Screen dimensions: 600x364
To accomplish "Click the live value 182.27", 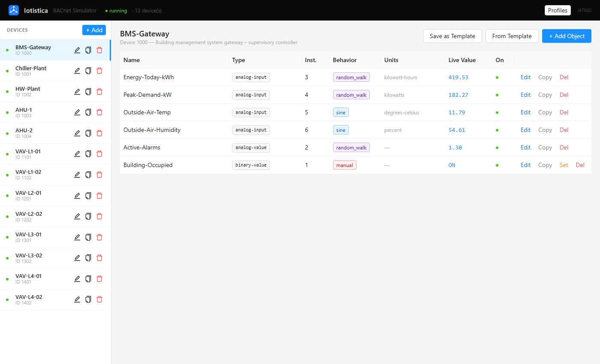I will [x=458, y=95].
